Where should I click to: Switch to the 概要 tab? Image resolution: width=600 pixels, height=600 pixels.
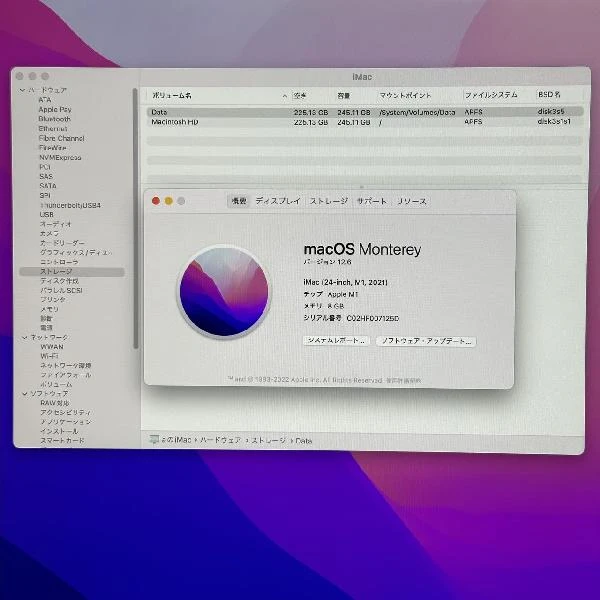tap(239, 201)
